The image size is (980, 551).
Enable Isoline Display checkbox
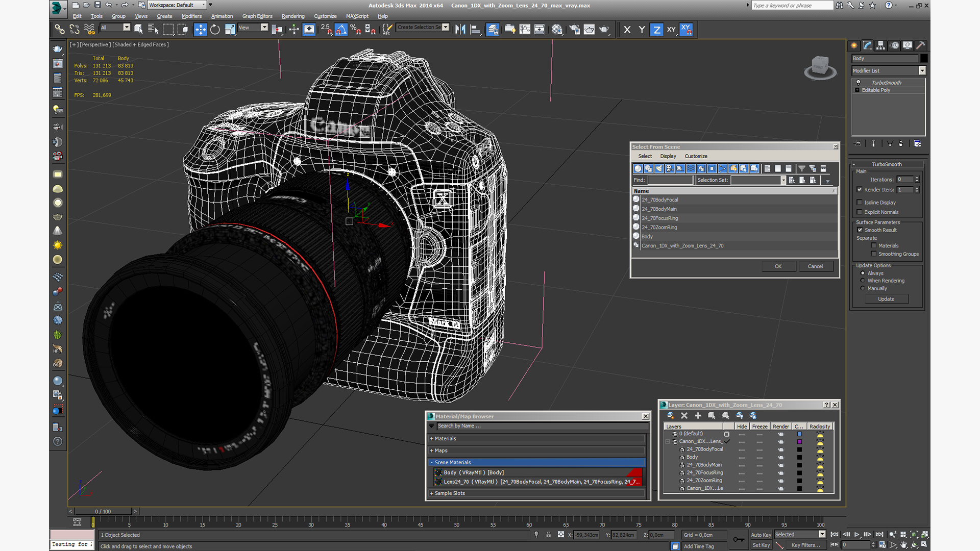click(x=860, y=202)
